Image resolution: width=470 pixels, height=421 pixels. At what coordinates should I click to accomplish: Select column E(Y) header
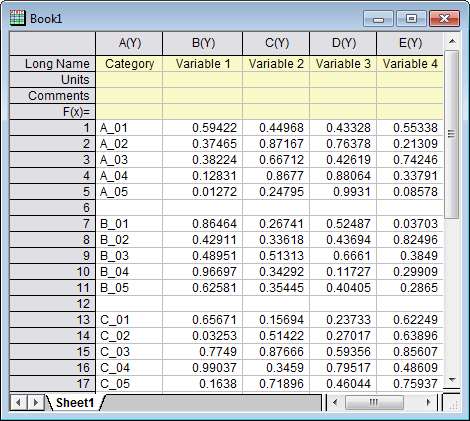click(410, 43)
